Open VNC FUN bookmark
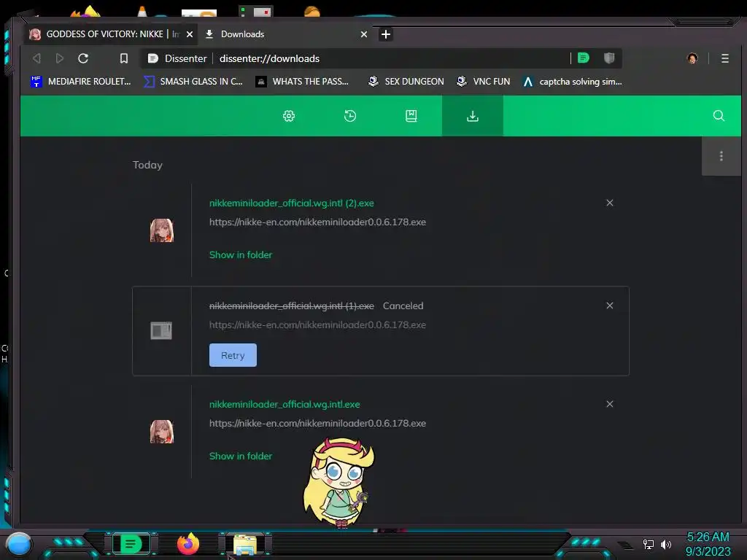 click(x=483, y=82)
